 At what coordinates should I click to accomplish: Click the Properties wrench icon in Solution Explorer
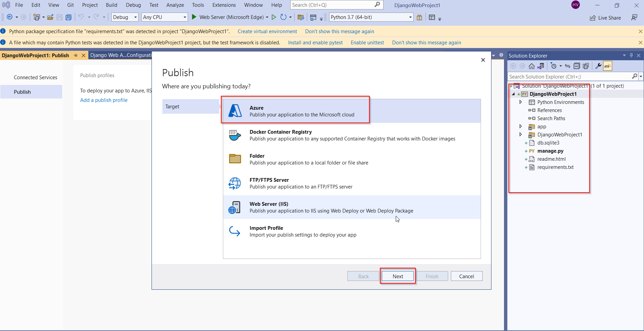point(598,66)
